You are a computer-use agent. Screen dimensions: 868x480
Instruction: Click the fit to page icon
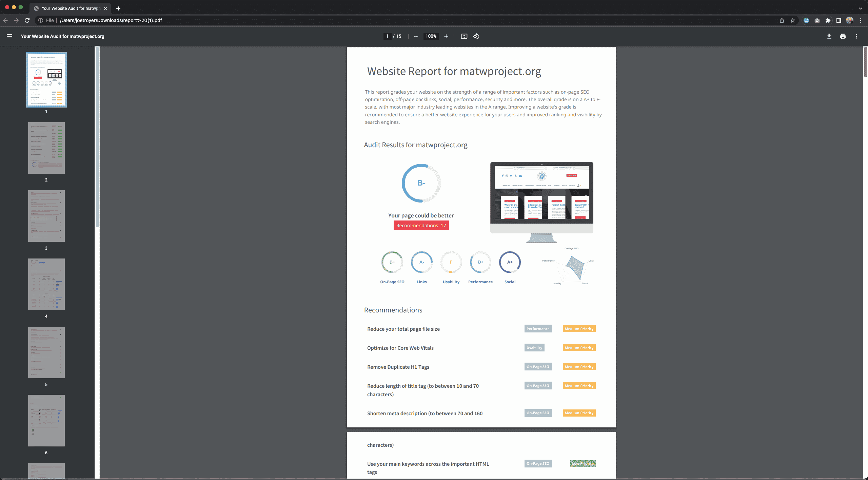464,36
